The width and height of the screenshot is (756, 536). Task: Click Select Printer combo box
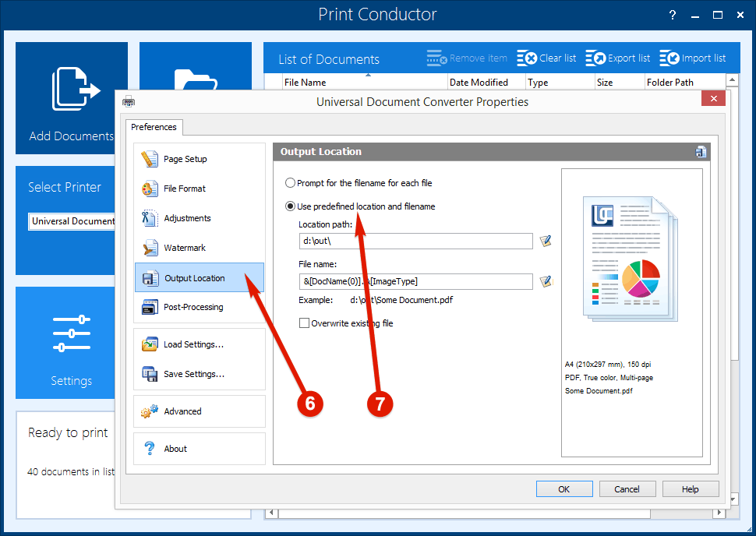[72, 221]
